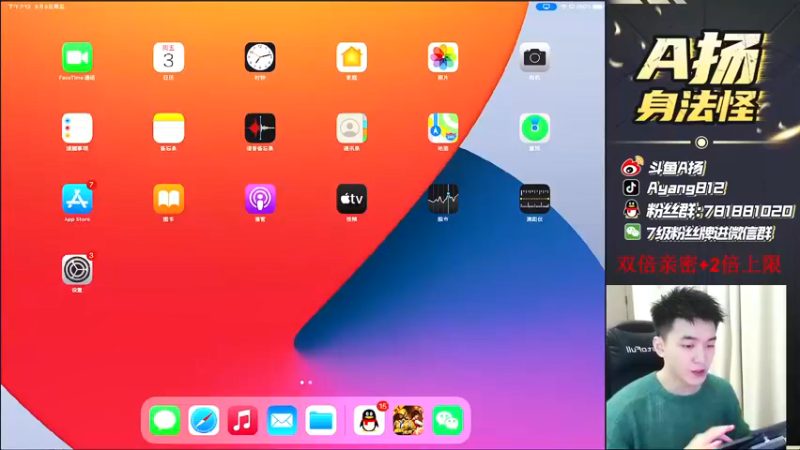
Task: Open the Calendar app showing 3
Action: 168,57
